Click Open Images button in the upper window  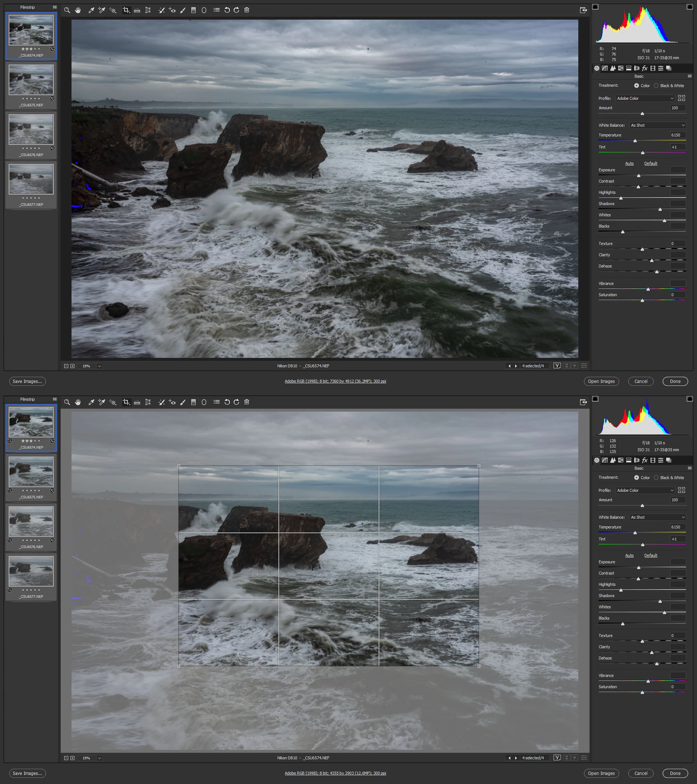pyautogui.click(x=601, y=381)
